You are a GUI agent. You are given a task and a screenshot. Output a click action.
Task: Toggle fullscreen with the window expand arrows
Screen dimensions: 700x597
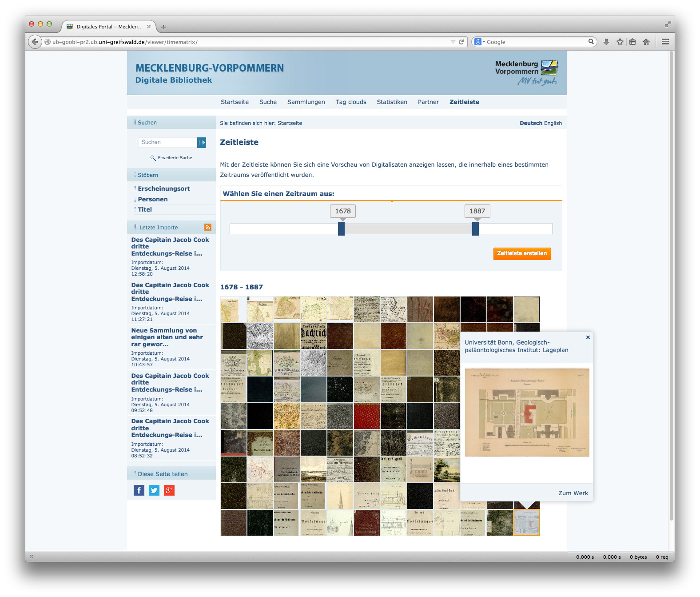pos(668,24)
